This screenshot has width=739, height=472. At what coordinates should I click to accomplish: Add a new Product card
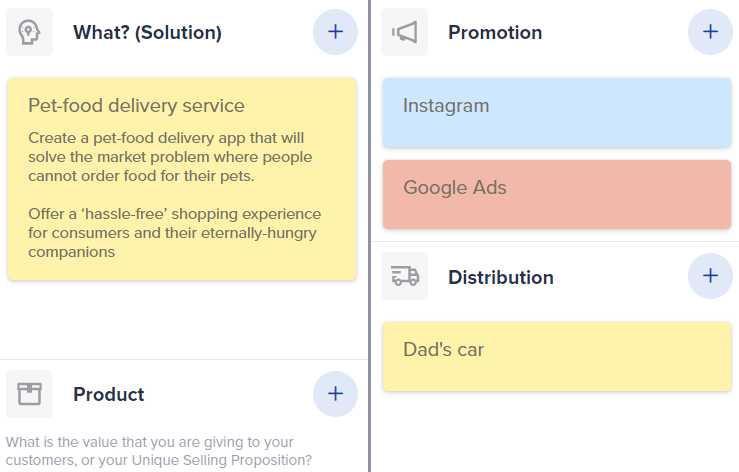[335, 394]
